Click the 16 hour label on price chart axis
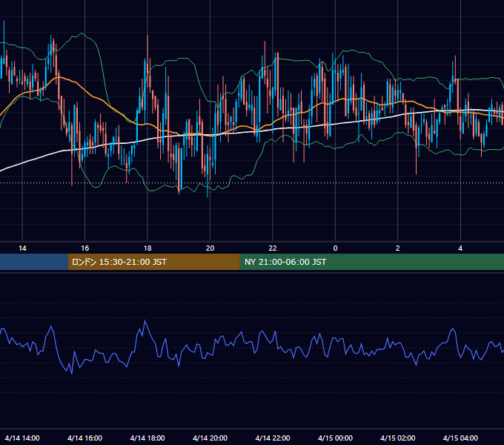Viewport: 504px width, 445px height. 84,248
